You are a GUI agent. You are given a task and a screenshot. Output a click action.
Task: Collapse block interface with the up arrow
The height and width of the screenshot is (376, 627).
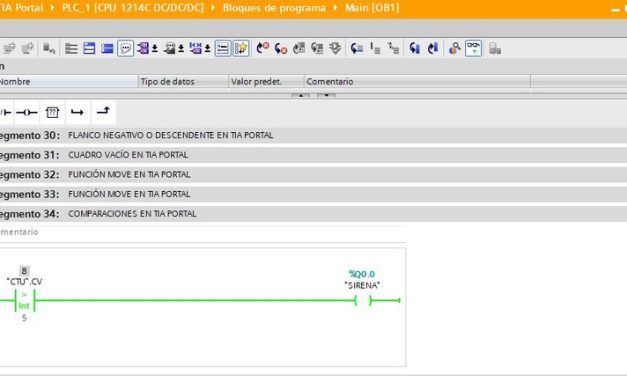[x=301, y=95]
